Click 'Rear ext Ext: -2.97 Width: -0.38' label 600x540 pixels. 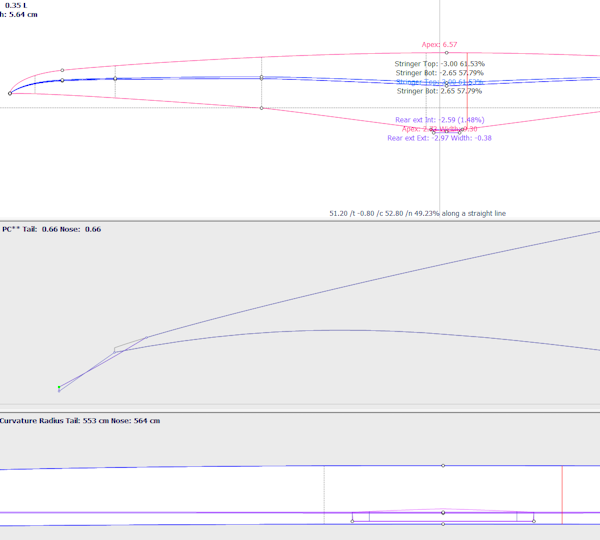pyautogui.click(x=439, y=138)
